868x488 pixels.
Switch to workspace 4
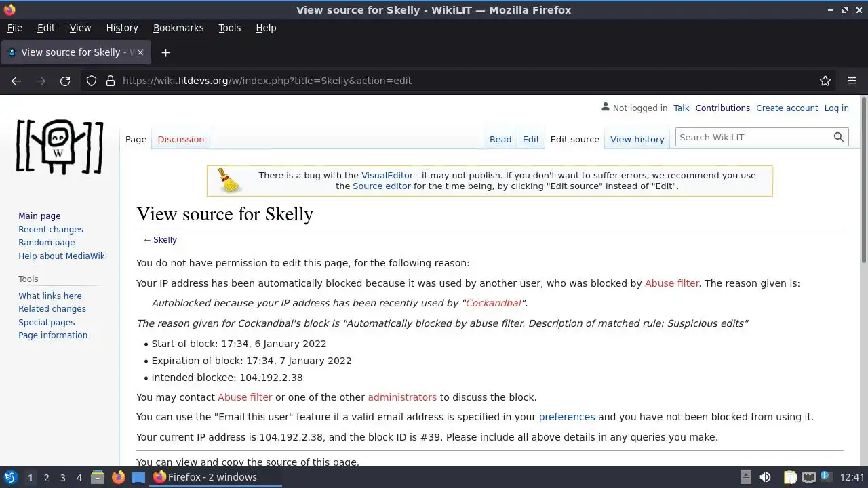[x=79, y=477]
